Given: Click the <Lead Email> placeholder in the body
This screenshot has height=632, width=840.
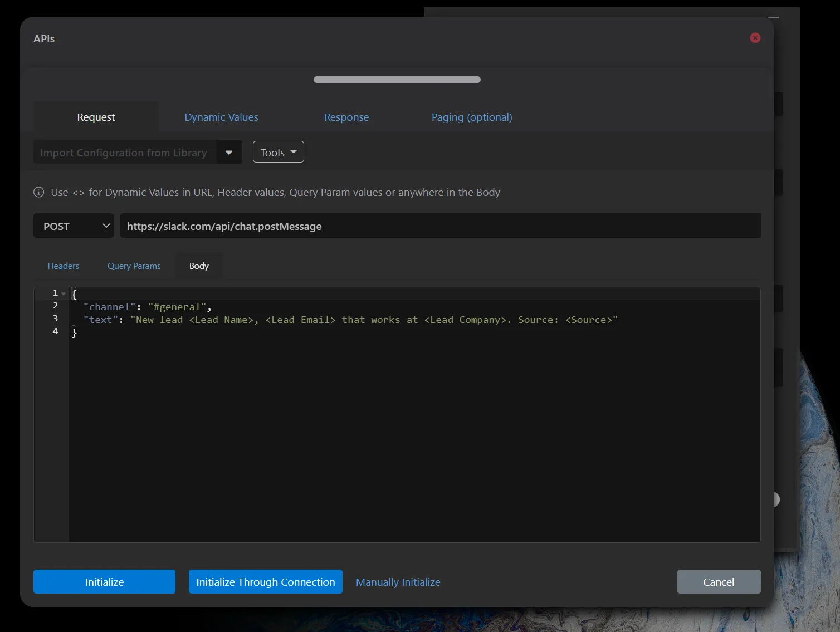Looking at the screenshot, I should pos(301,320).
